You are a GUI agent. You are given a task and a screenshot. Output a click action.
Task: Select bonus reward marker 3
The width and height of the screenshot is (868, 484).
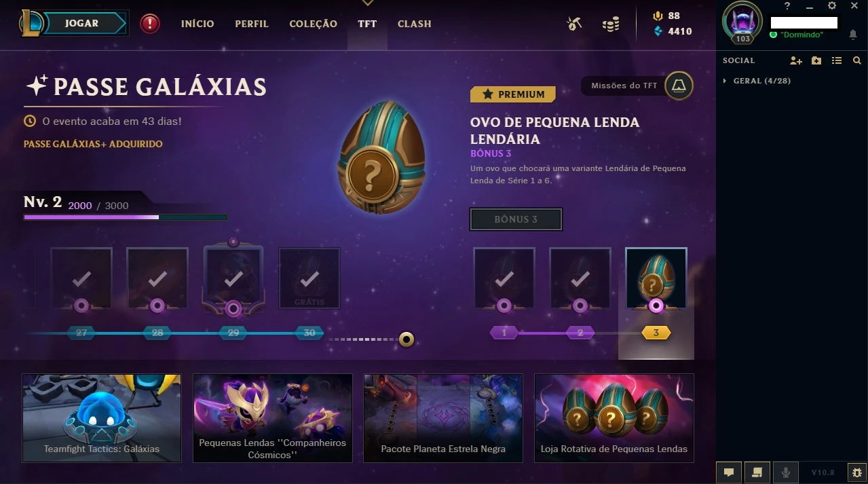tap(656, 333)
